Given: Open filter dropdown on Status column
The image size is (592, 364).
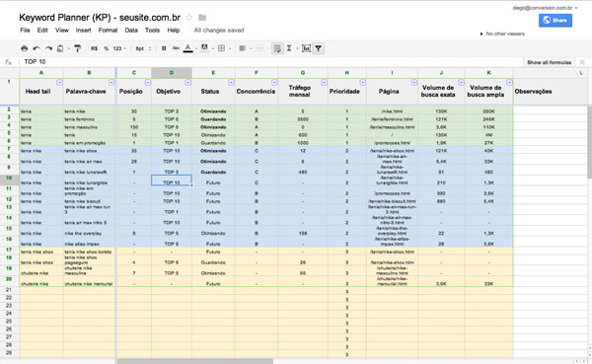Looking at the screenshot, I should click(232, 82).
